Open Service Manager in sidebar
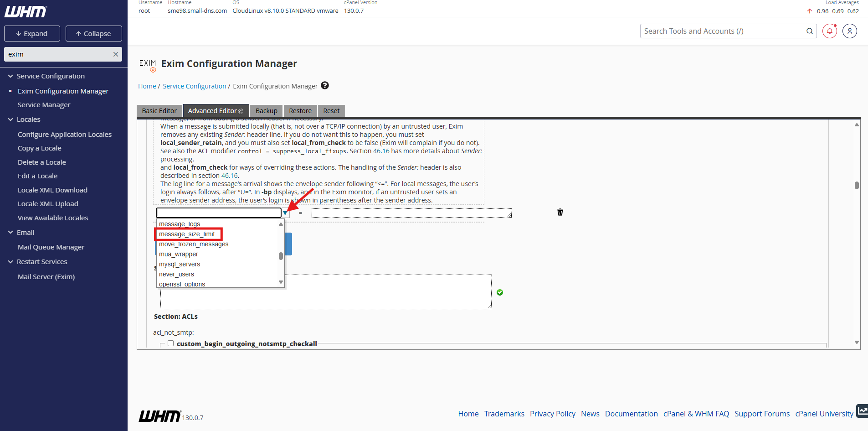This screenshot has height=431, width=868. pos(44,105)
